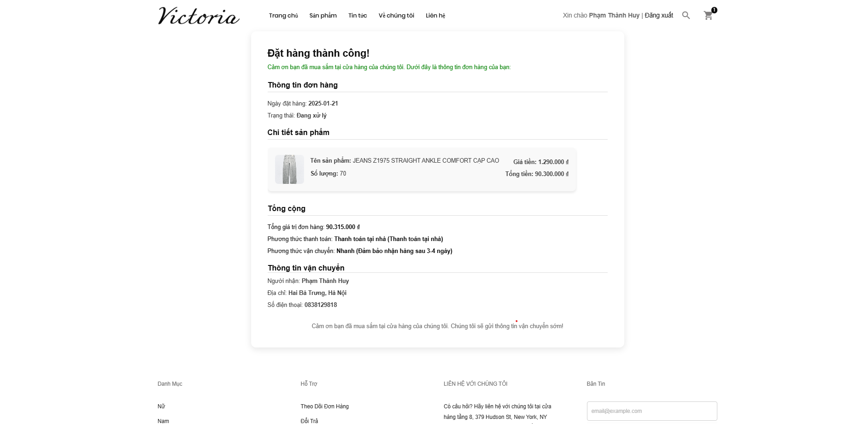Click the Phạm Thành Huy username
The image size is (868, 424).
pyautogui.click(x=614, y=15)
